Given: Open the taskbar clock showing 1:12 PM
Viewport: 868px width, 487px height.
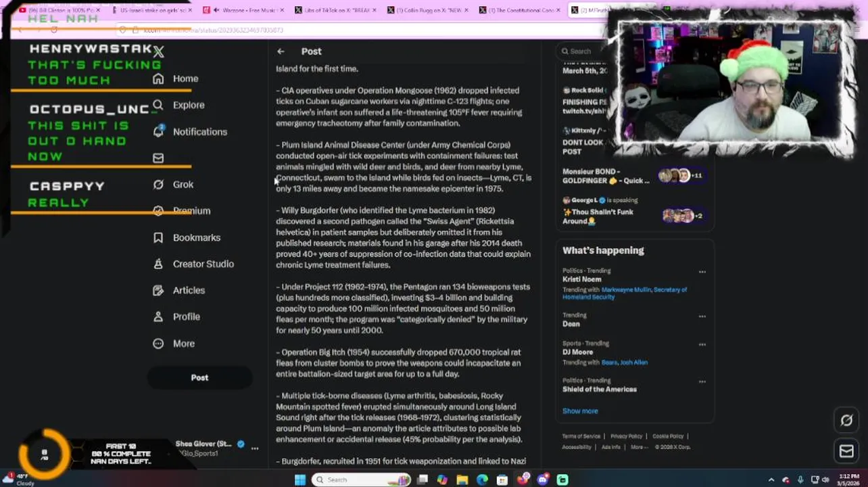Looking at the screenshot, I should (x=848, y=480).
